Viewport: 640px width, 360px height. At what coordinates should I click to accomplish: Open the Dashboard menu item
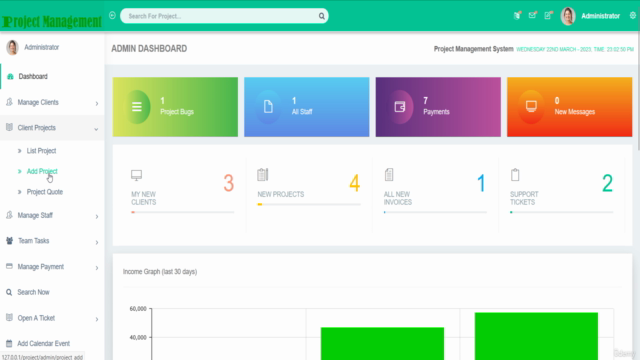click(x=52, y=77)
